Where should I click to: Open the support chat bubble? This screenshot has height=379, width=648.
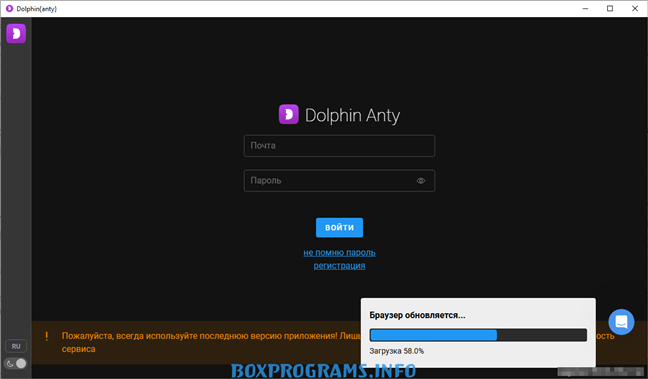621,322
